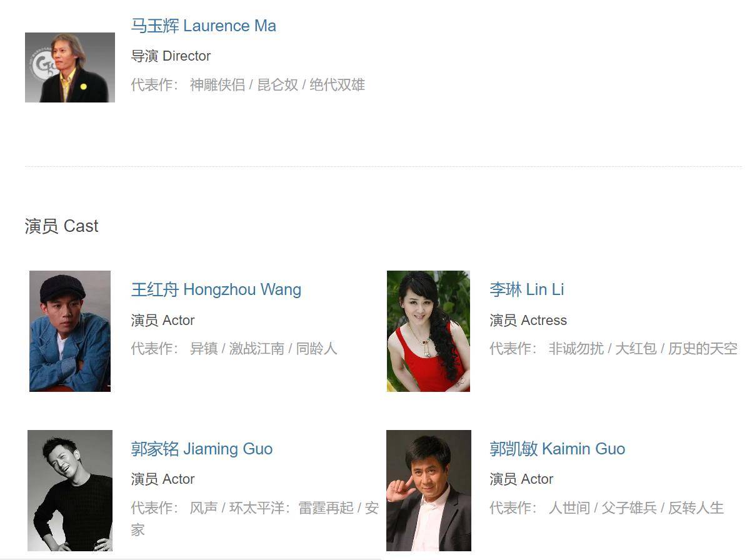
Task: Open Jiaming Guo actor name link
Action: pyautogui.click(x=202, y=449)
